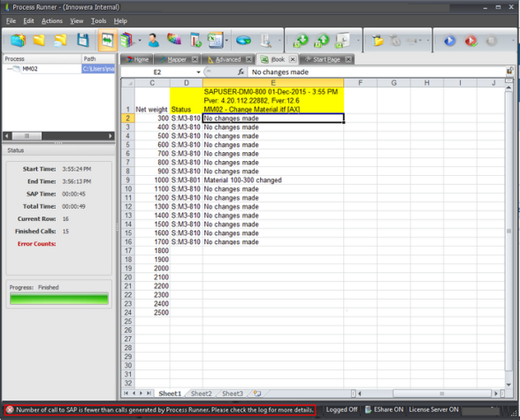
Task: Open the File menu
Action: click(x=11, y=21)
